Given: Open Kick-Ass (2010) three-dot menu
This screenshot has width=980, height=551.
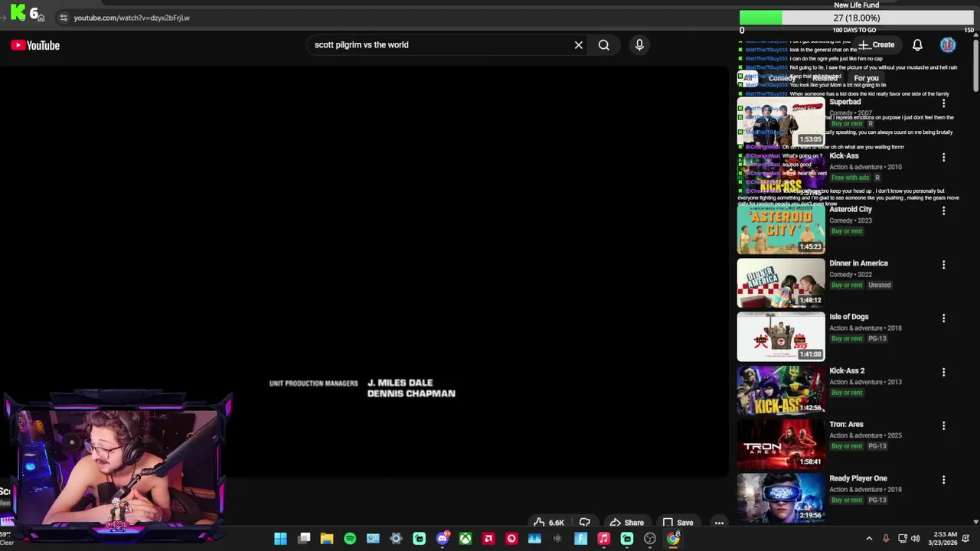Looking at the screenshot, I should click(943, 157).
